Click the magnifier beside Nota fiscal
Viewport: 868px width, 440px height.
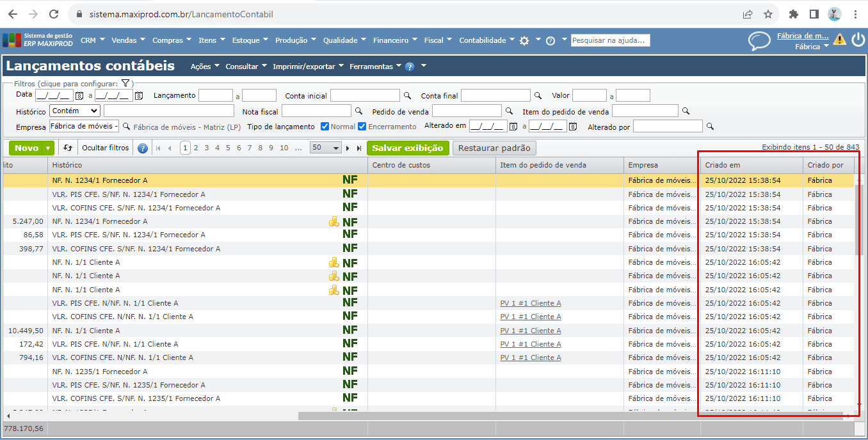coord(358,111)
